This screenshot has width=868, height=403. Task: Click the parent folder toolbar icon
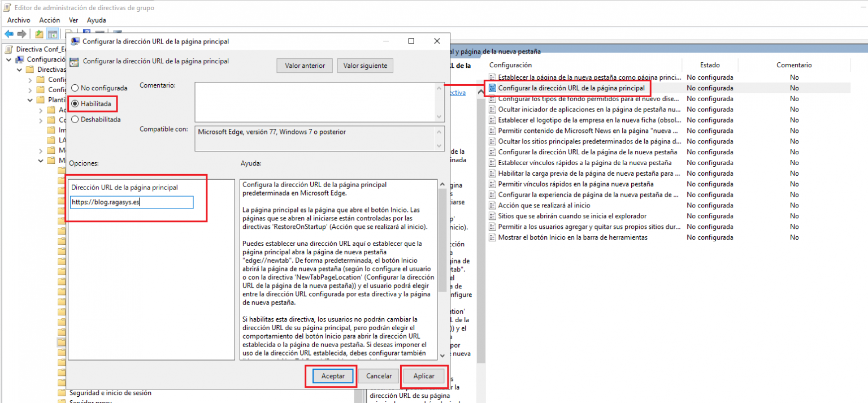coord(38,33)
